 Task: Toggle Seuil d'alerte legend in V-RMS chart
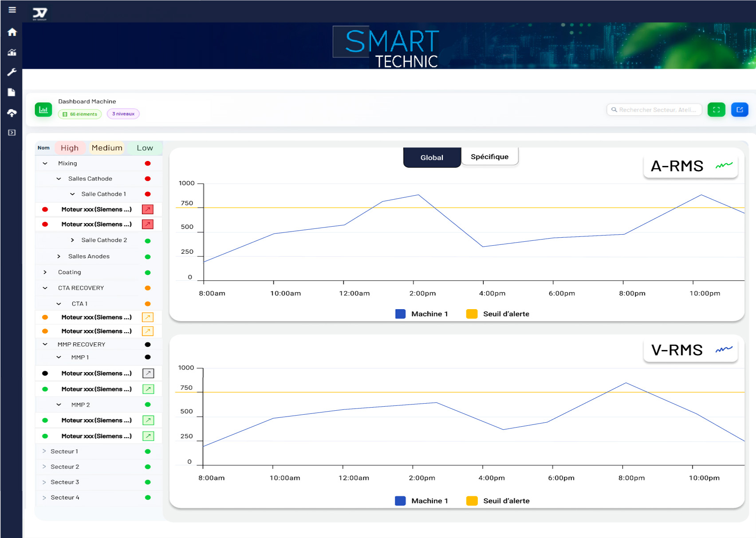[x=498, y=501]
